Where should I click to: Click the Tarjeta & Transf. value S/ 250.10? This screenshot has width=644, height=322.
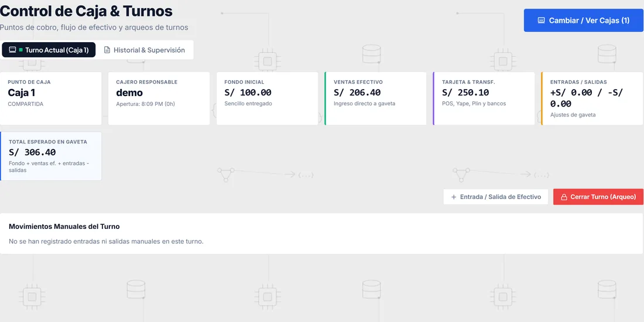coord(465,93)
